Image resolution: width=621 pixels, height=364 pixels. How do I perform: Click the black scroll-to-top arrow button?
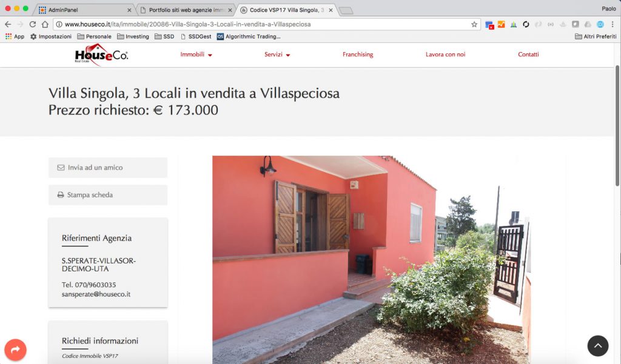[x=597, y=346]
